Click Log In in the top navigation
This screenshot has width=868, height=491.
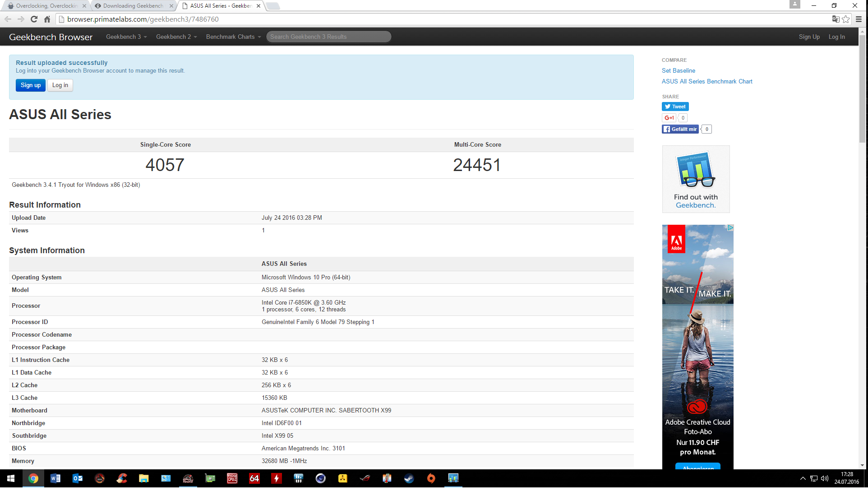836,37
